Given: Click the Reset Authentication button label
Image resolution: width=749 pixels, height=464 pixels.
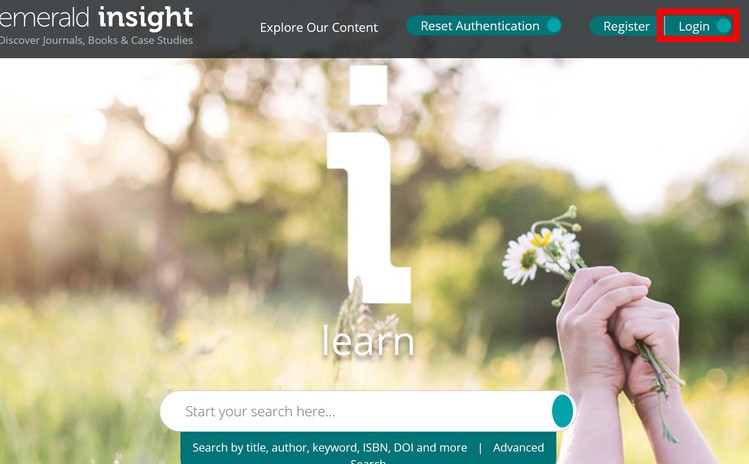Looking at the screenshot, I should point(480,26).
